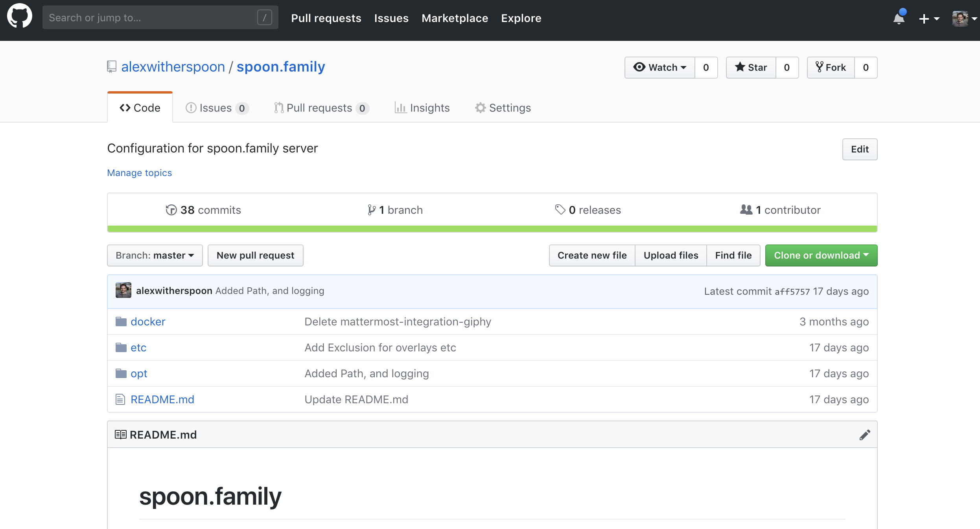Open the Clone or download dropdown
The image size is (980, 529).
[x=821, y=255]
